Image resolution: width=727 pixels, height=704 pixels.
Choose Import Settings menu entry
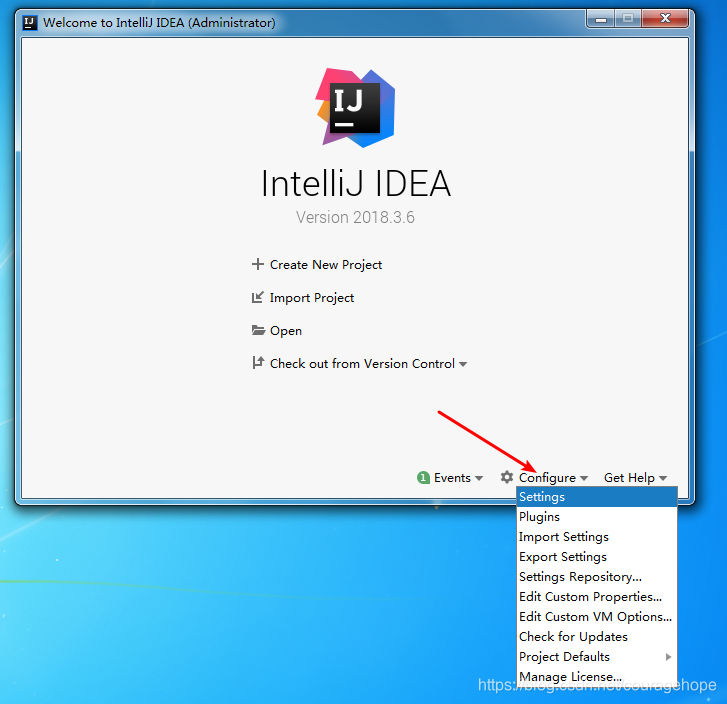597,537
